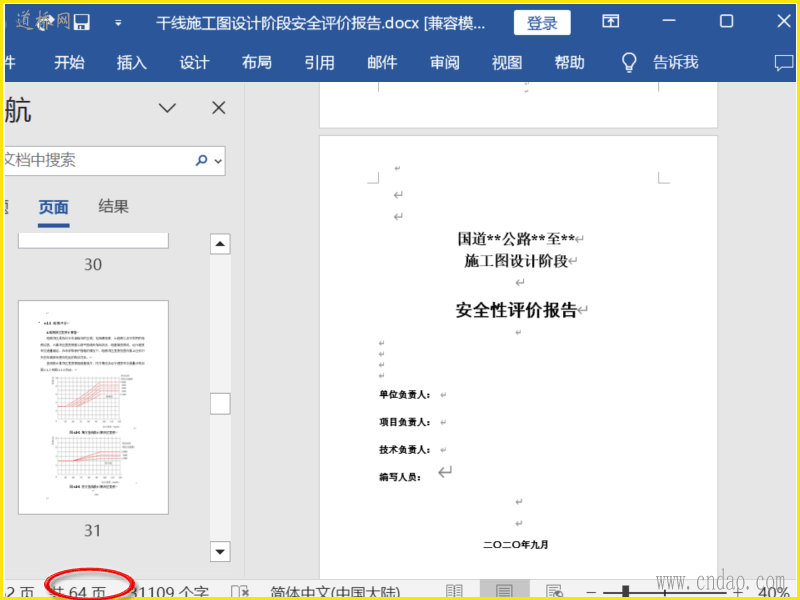Click the 项目负责人： label in the document
800x600 pixels.
(x=405, y=422)
